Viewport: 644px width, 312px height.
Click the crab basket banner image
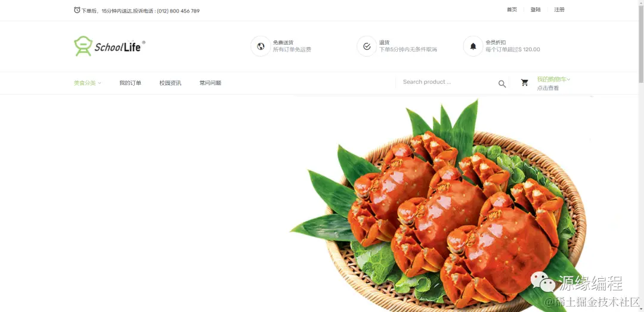click(439, 204)
